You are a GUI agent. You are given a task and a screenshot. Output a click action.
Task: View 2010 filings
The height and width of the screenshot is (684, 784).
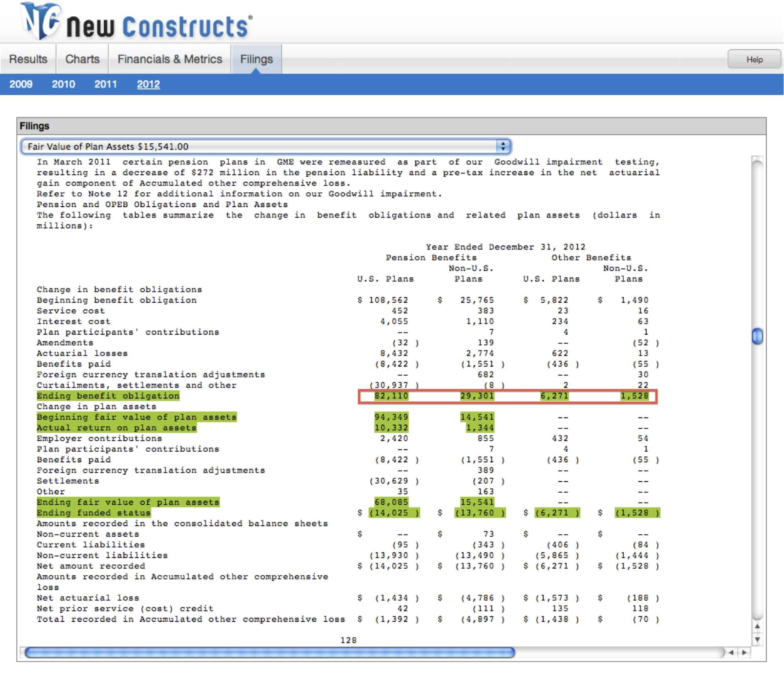click(63, 84)
